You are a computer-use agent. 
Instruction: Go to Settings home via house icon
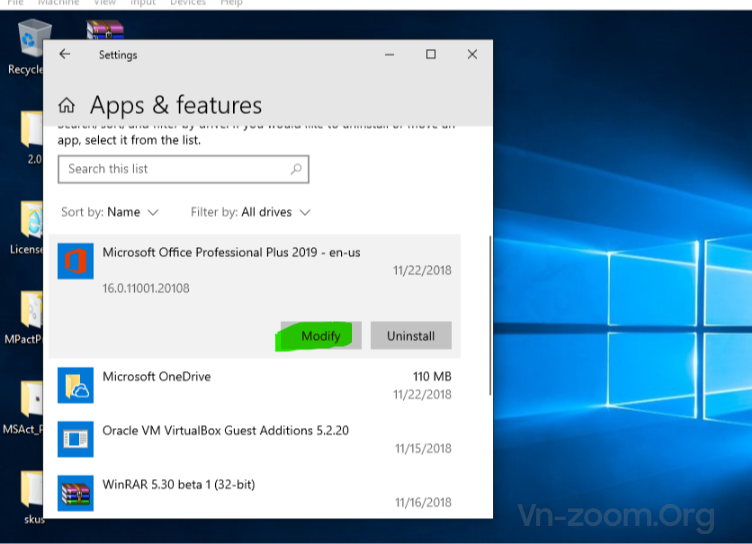click(x=67, y=105)
